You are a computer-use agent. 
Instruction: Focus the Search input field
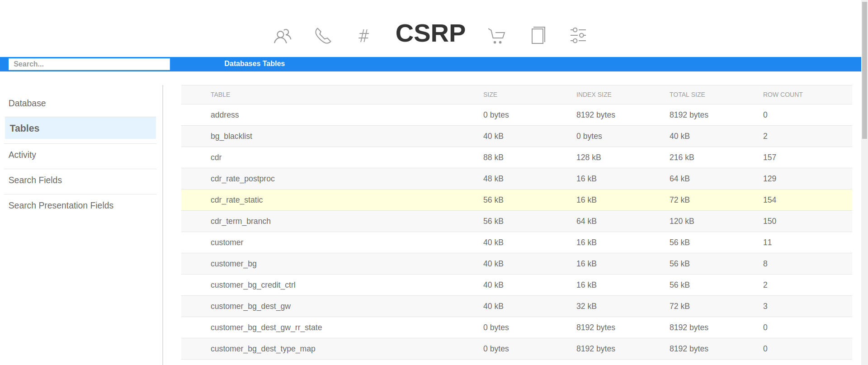point(89,64)
